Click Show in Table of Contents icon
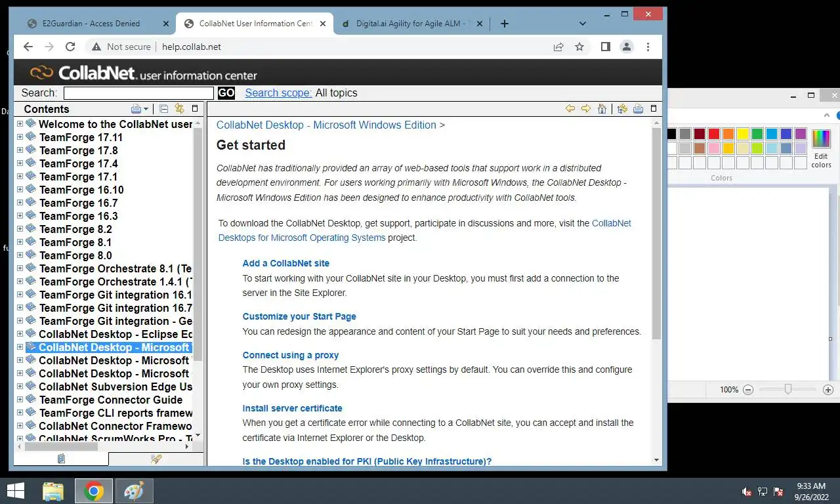This screenshot has width=840, height=504. [622, 109]
